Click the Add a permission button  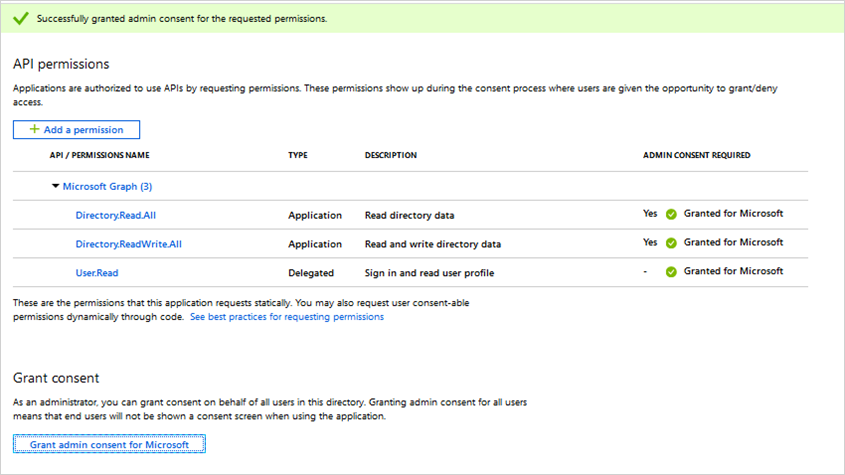click(x=77, y=129)
